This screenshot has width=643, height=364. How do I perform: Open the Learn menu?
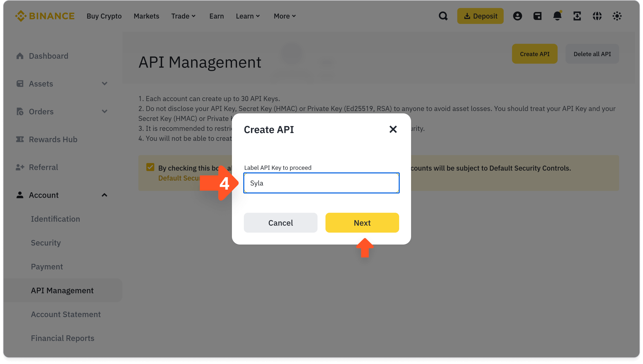247,16
